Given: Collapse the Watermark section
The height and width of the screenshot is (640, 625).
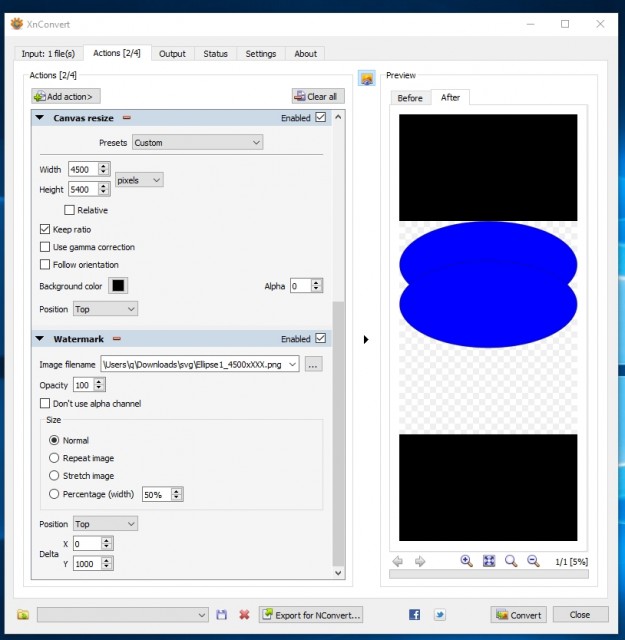Looking at the screenshot, I should (x=40, y=338).
